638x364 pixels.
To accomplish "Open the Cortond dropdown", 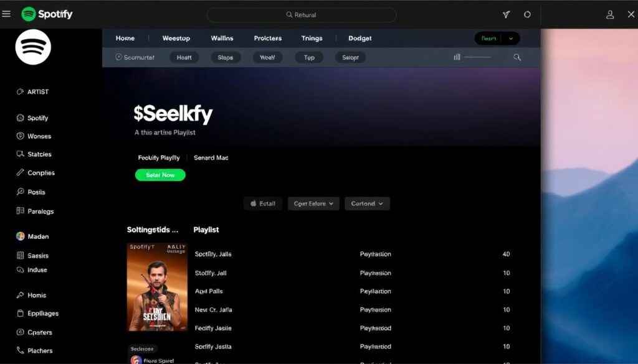I will point(367,203).
